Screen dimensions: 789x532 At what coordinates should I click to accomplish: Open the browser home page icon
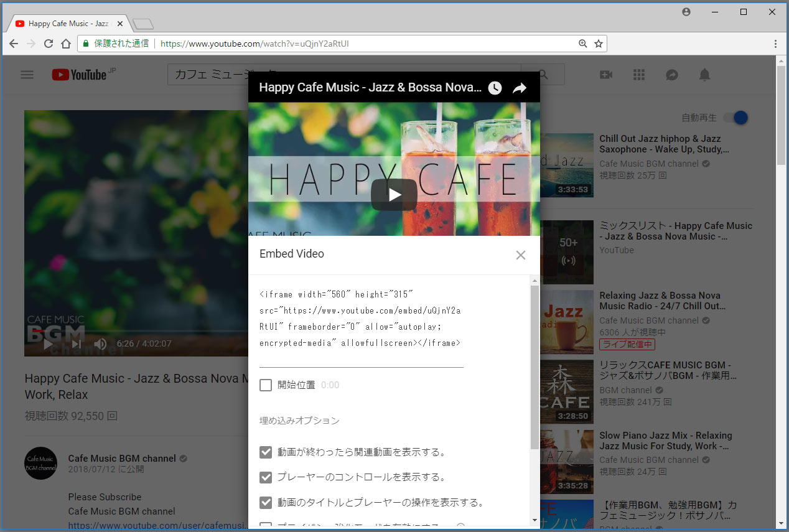point(66,44)
